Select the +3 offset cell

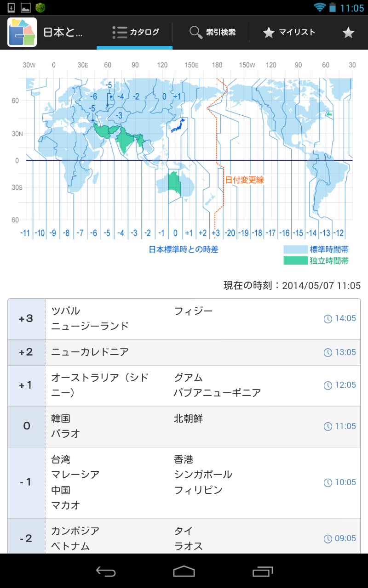pos(27,319)
